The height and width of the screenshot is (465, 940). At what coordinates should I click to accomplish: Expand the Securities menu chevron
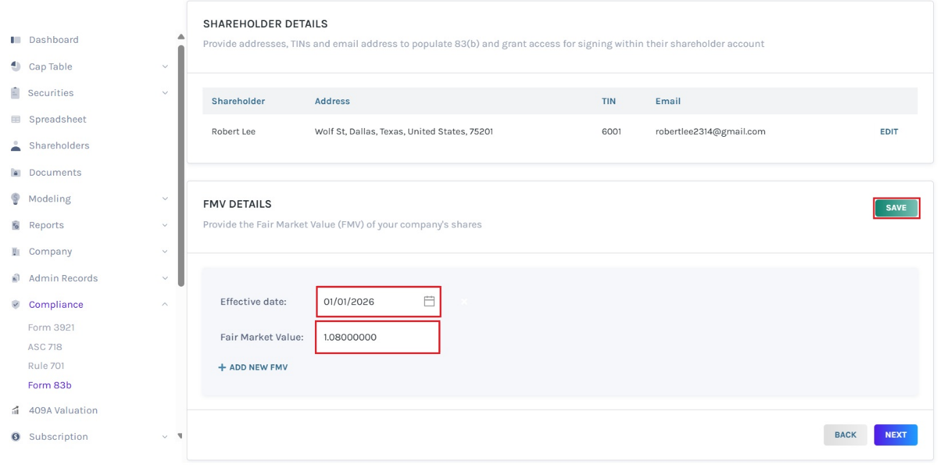click(x=165, y=93)
